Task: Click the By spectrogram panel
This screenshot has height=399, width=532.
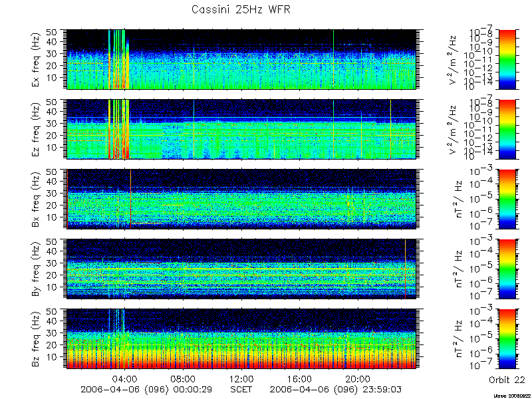Action: coord(241,269)
